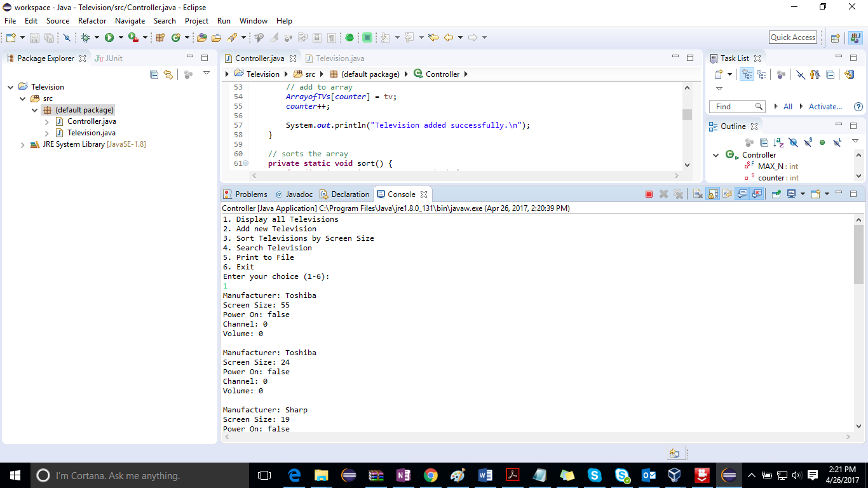Image resolution: width=868 pixels, height=488 pixels.
Task: Collapse the Television project tree node
Action: pyautogui.click(x=11, y=87)
